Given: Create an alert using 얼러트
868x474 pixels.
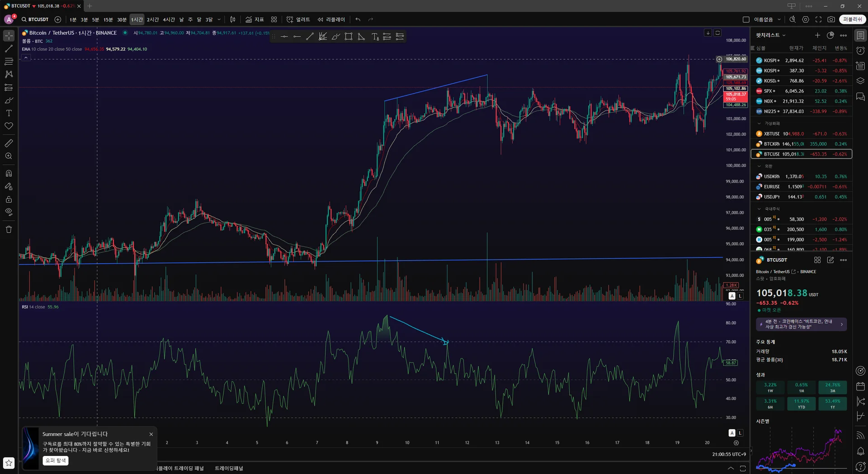Looking at the screenshot, I should coord(298,19).
